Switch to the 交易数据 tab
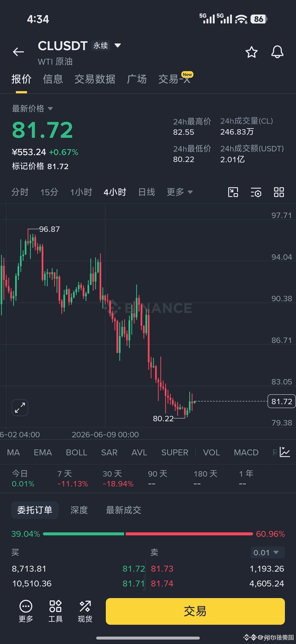 [95, 79]
